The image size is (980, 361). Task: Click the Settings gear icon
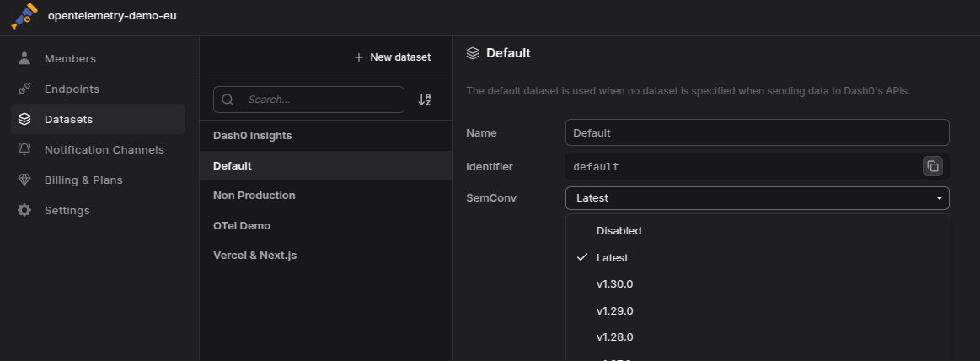(24, 210)
